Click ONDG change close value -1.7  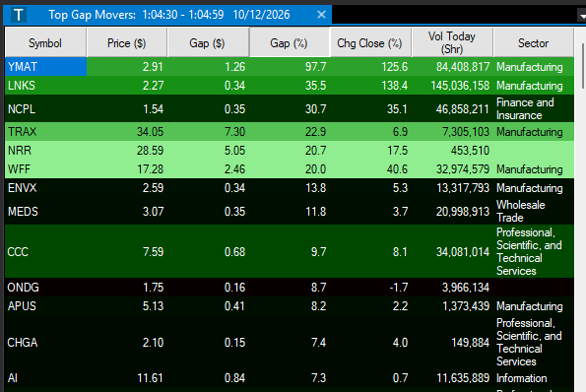point(399,287)
